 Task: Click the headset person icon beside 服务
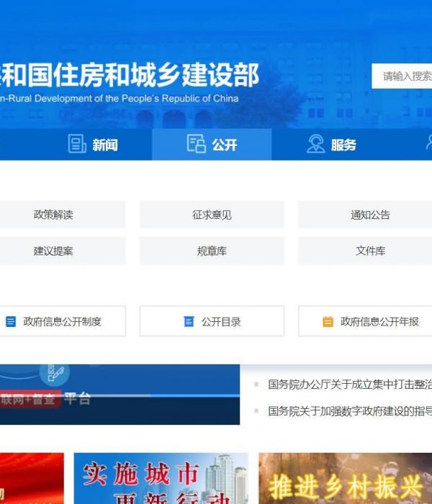click(x=315, y=144)
